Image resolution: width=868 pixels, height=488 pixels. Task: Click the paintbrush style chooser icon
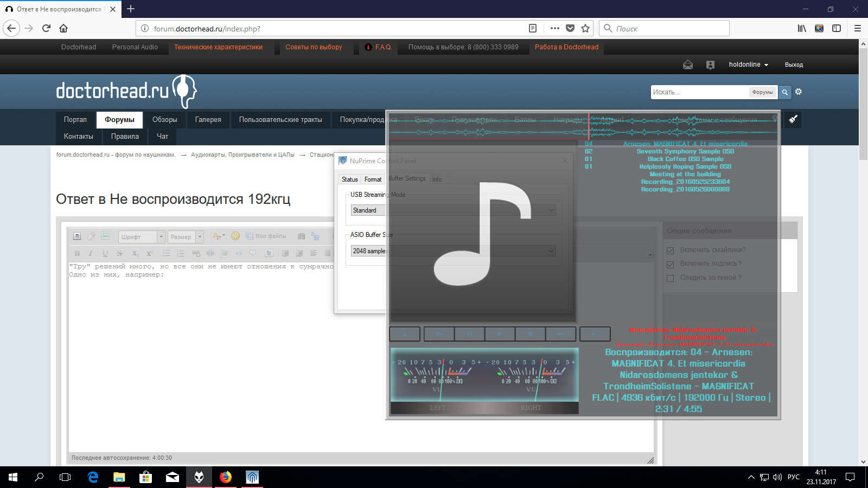[793, 119]
